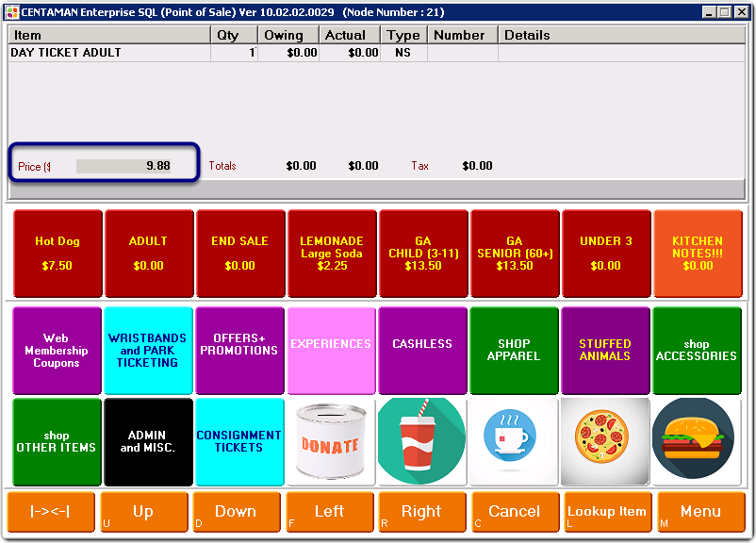Click the Type column header
The height and width of the screenshot is (543, 756).
click(403, 35)
